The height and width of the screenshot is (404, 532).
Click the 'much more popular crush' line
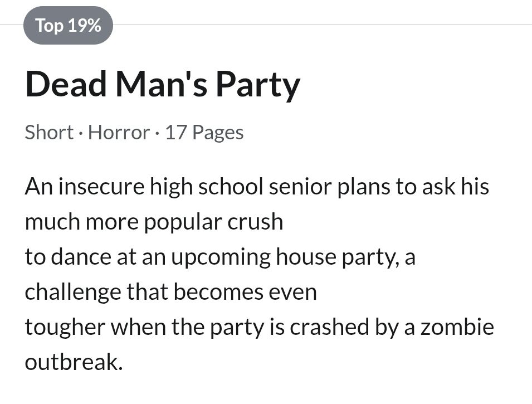(x=154, y=221)
